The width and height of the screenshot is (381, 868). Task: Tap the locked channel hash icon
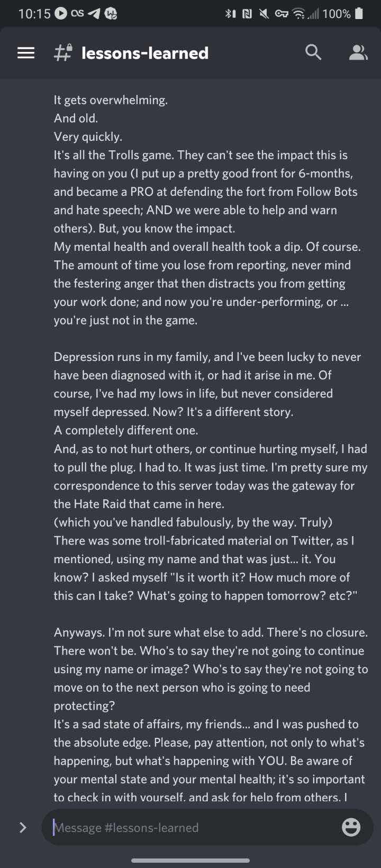[x=63, y=53]
